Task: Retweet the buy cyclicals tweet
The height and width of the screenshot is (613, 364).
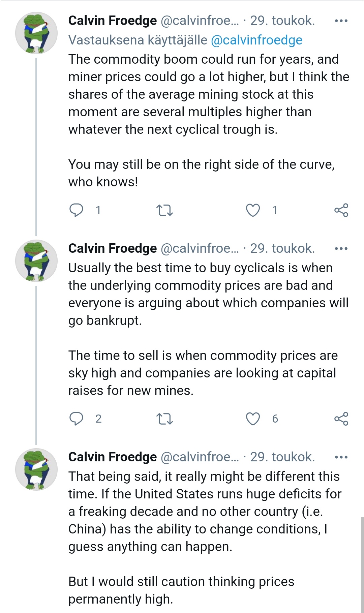Action: [165, 419]
